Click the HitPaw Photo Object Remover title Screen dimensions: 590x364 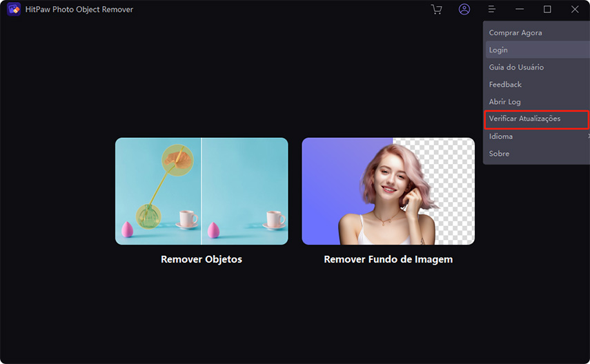[x=79, y=10]
